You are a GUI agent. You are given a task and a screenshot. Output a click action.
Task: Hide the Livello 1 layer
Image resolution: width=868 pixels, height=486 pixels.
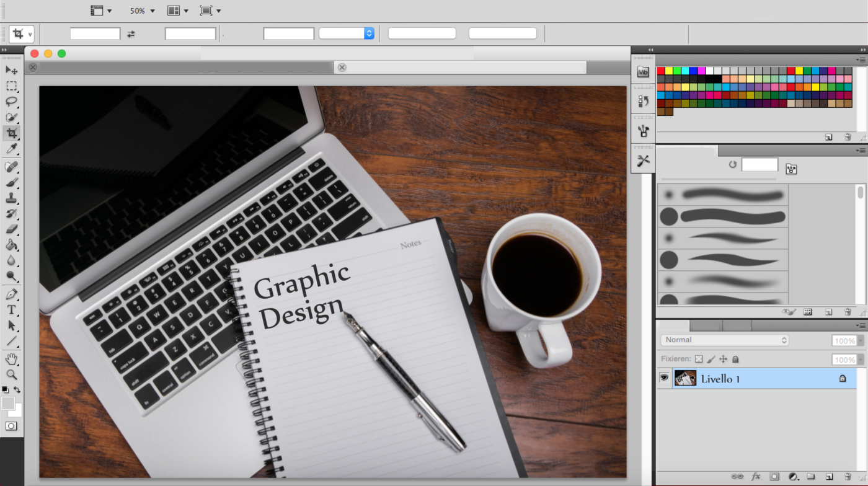tap(664, 378)
